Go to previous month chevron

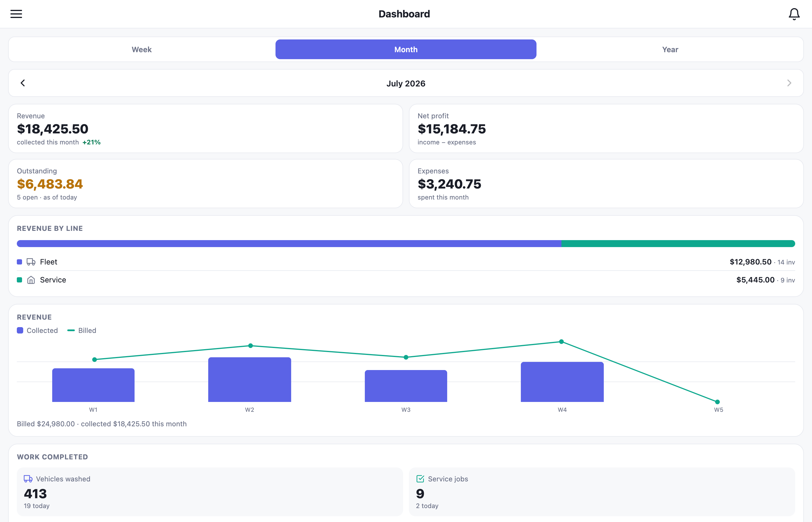23,83
